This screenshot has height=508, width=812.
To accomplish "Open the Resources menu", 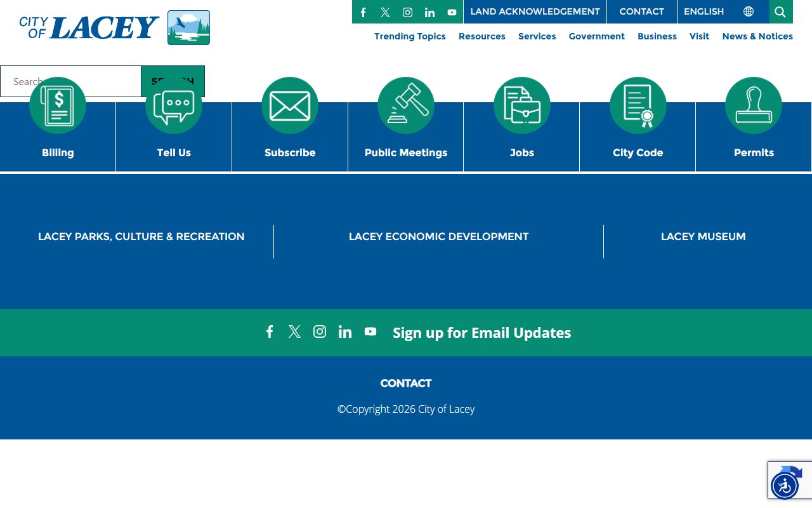I will 482,36.
